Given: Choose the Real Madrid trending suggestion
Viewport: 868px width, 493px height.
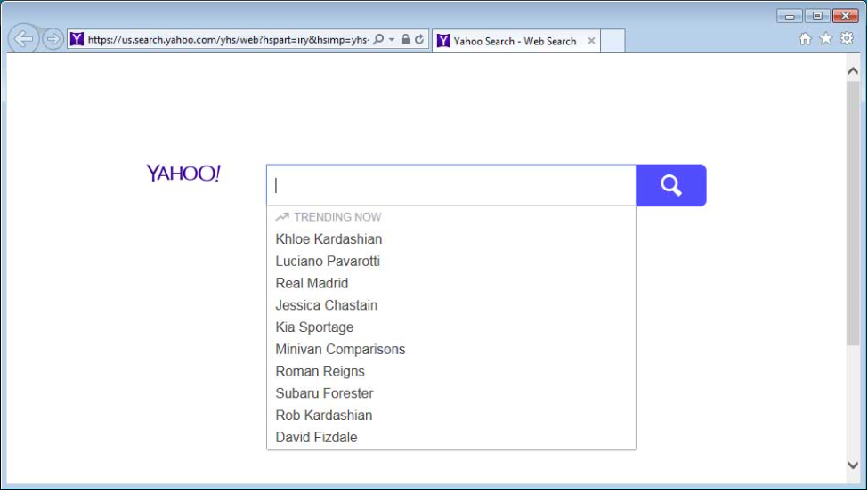Looking at the screenshot, I should pos(312,283).
